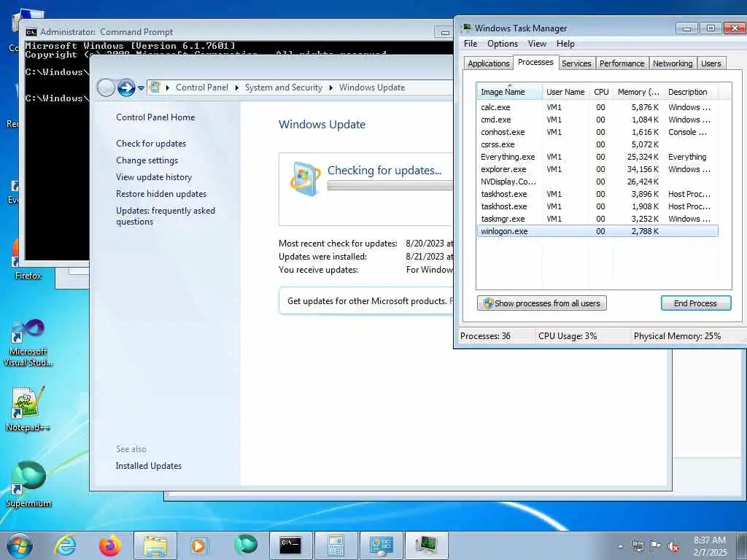Sort processes by Image Name column
The image size is (747, 560).
pyautogui.click(x=508, y=92)
